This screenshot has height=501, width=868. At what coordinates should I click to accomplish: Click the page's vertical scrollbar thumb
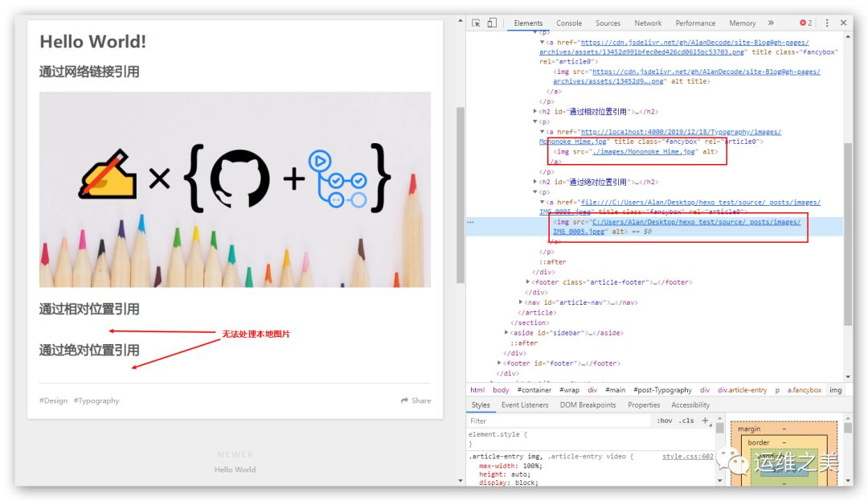460,195
